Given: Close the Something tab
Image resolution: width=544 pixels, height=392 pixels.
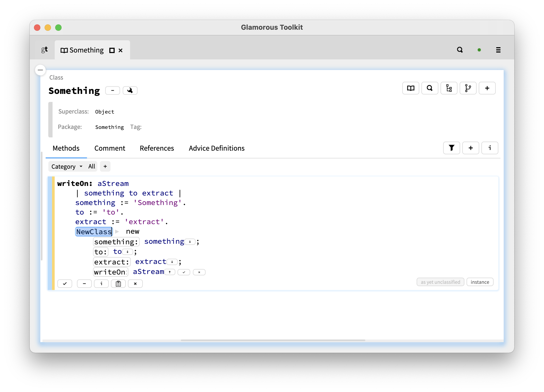Looking at the screenshot, I should tap(120, 50).
